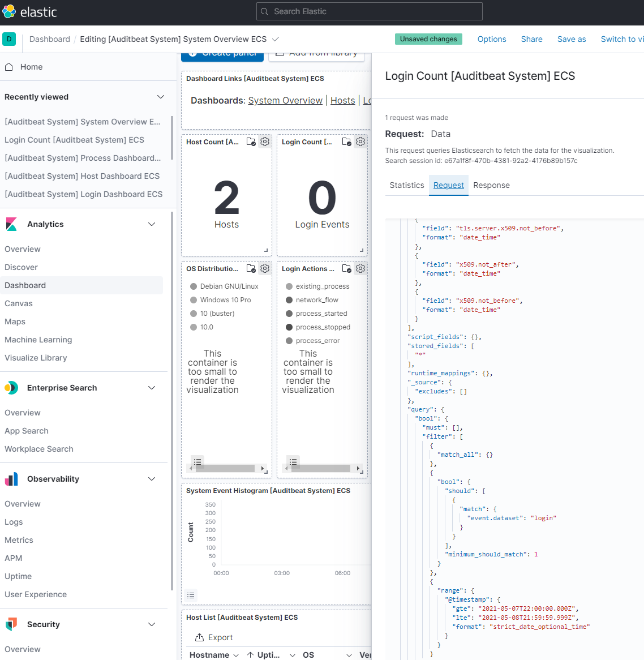644x660 pixels.
Task: Toggle existing_process legend color
Action: (289, 286)
